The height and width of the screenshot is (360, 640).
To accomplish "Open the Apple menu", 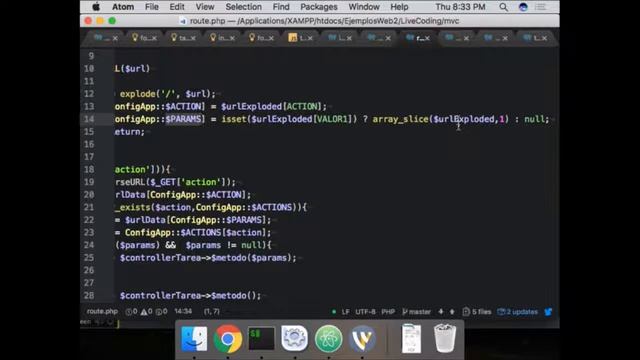I will [96, 7].
